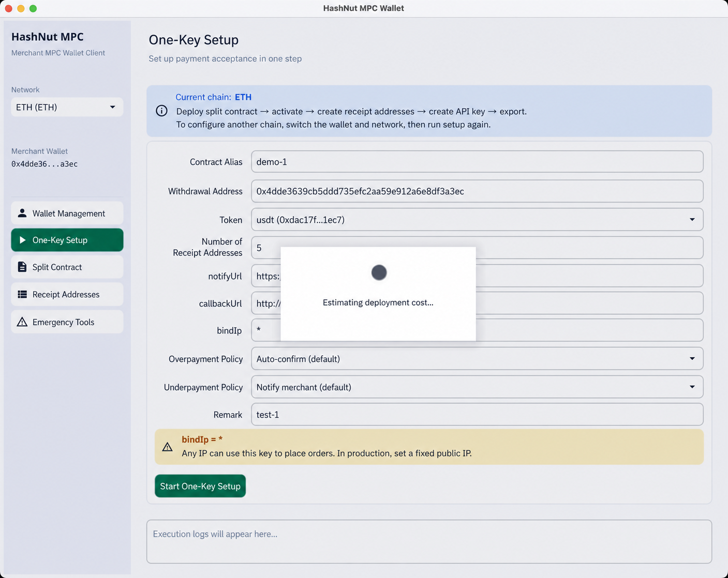
Task: Click the Start One-Key Setup button
Action: pyautogui.click(x=200, y=486)
